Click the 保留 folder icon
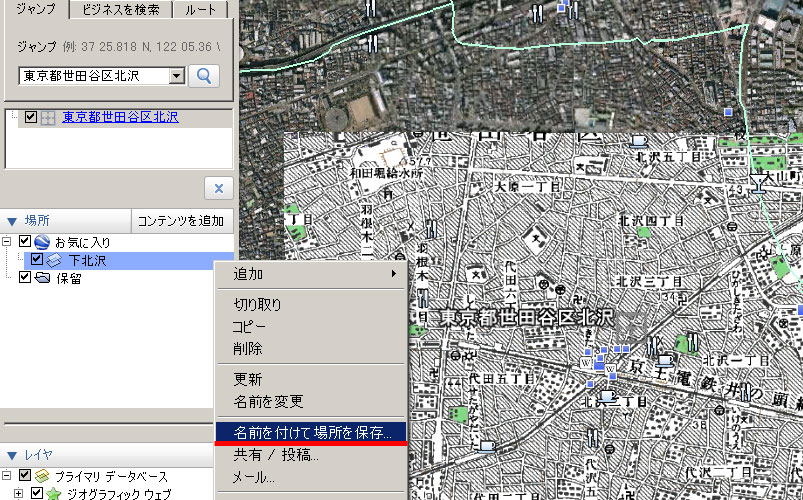 point(43,278)
